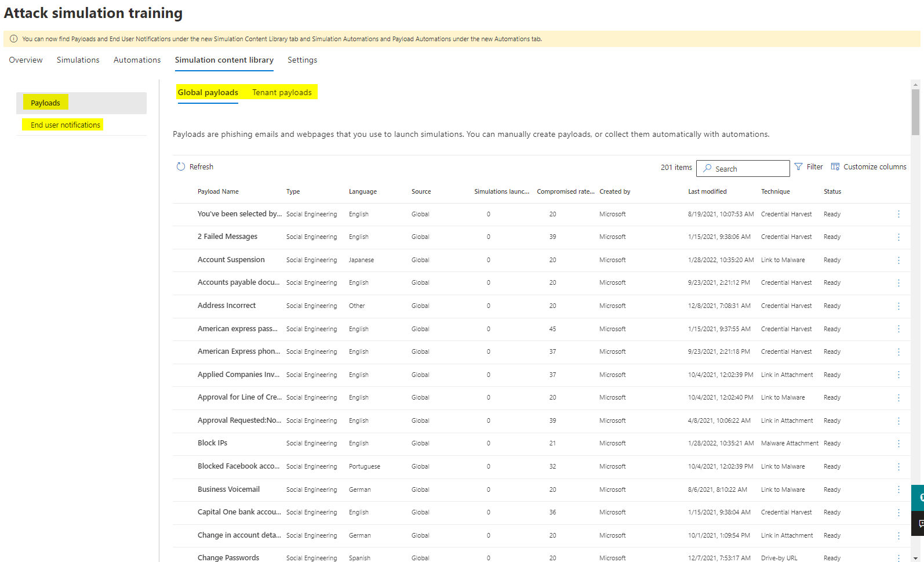Image resolution: width=924 pixels, height=562 pixels.
Task: Open the Filter options
Action: click(x=809, y=167)
